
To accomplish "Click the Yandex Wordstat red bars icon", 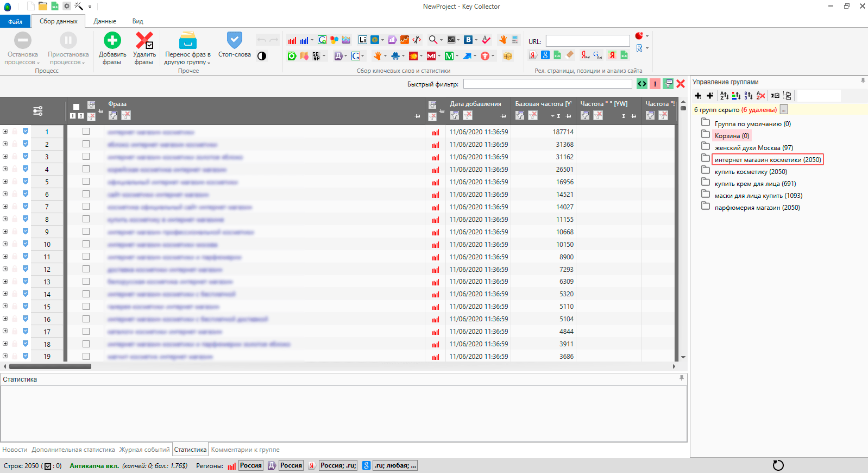I will pos(292,40).
